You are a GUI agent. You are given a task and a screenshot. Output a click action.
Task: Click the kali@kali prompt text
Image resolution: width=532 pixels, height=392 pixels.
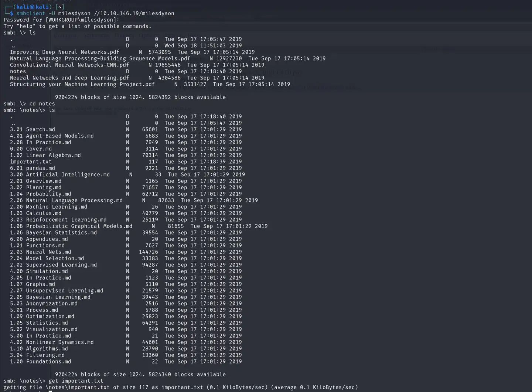tap(33, 7)
